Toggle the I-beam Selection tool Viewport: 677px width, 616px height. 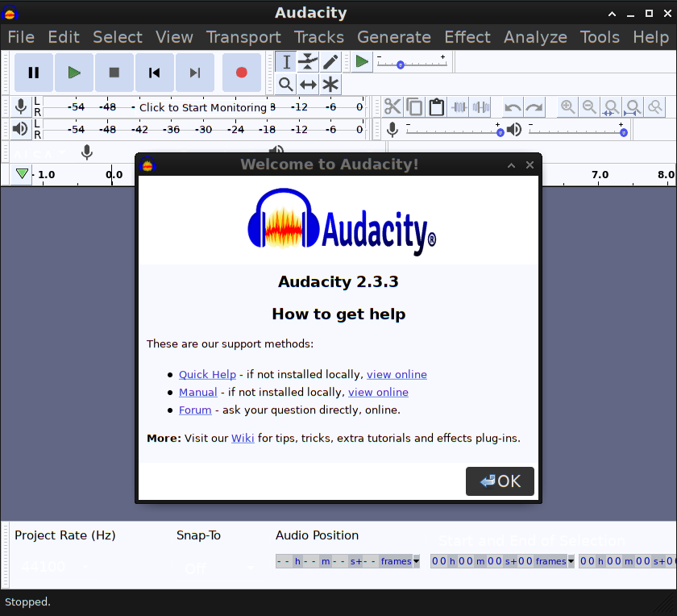285,62
